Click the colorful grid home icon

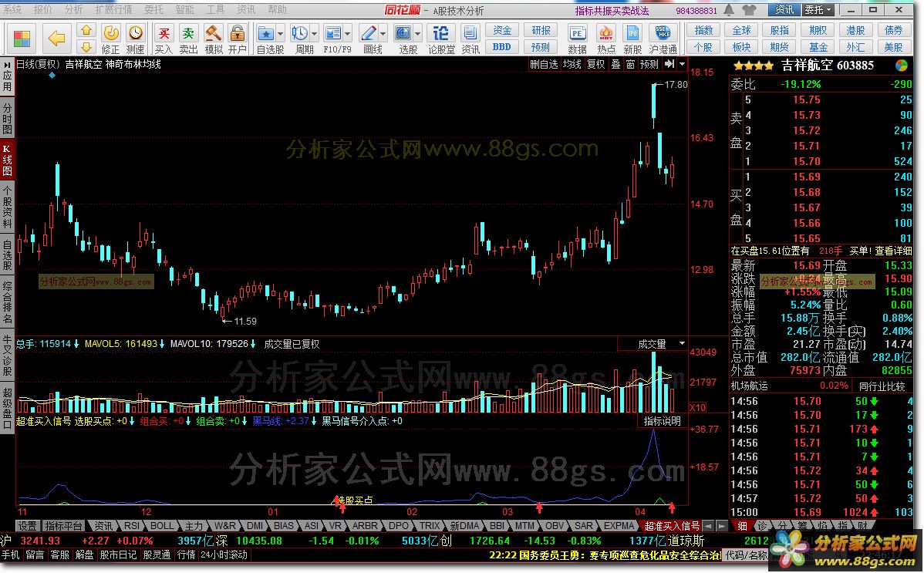click(22, 39)
